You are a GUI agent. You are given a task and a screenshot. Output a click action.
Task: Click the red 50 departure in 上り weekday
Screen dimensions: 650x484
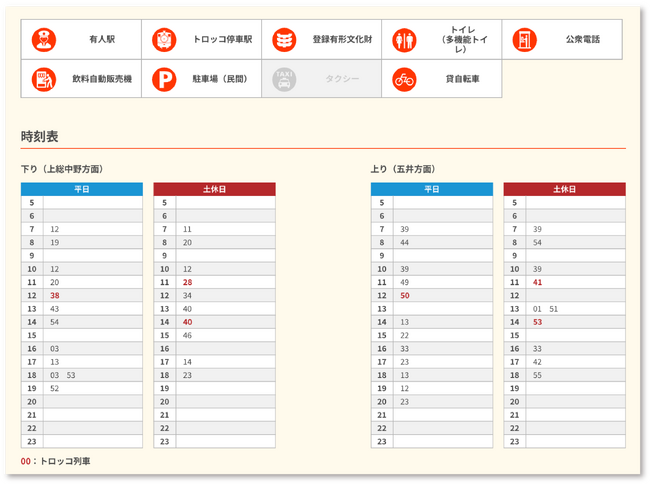tap(404, 296)
